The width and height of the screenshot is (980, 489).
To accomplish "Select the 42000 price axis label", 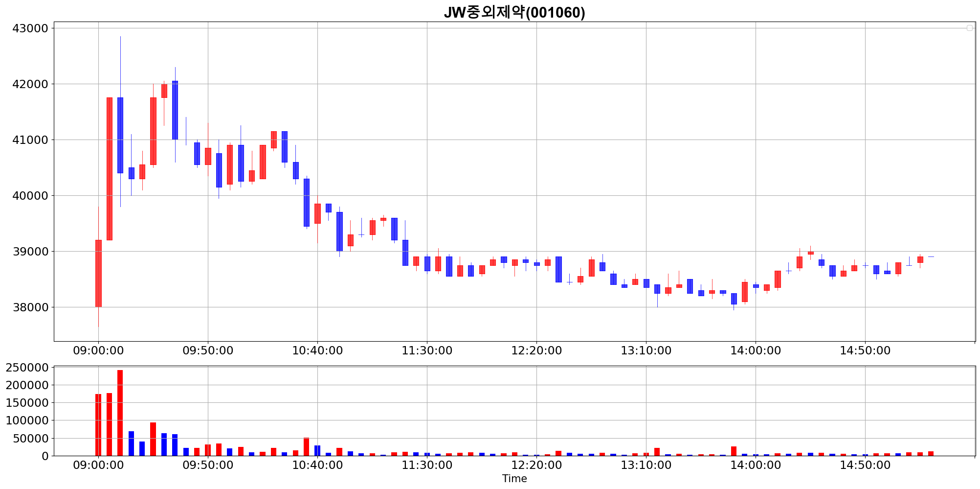I will [x=30, y=84].
